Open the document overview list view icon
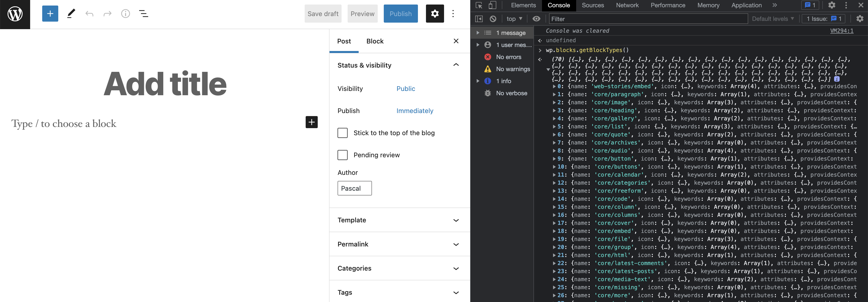This screenshot has height=302, width=868. pos(144,14)
